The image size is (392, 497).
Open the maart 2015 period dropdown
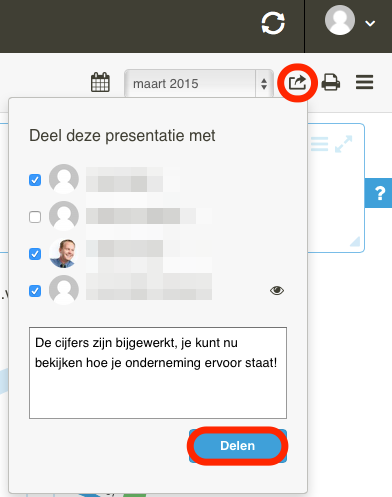pos(199,83)
